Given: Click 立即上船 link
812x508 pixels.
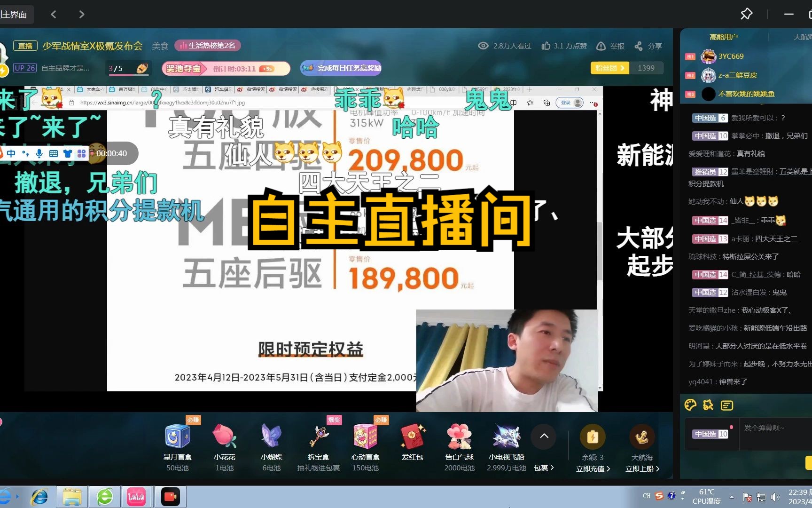Looking at the screenshot, I should (642, 469).
